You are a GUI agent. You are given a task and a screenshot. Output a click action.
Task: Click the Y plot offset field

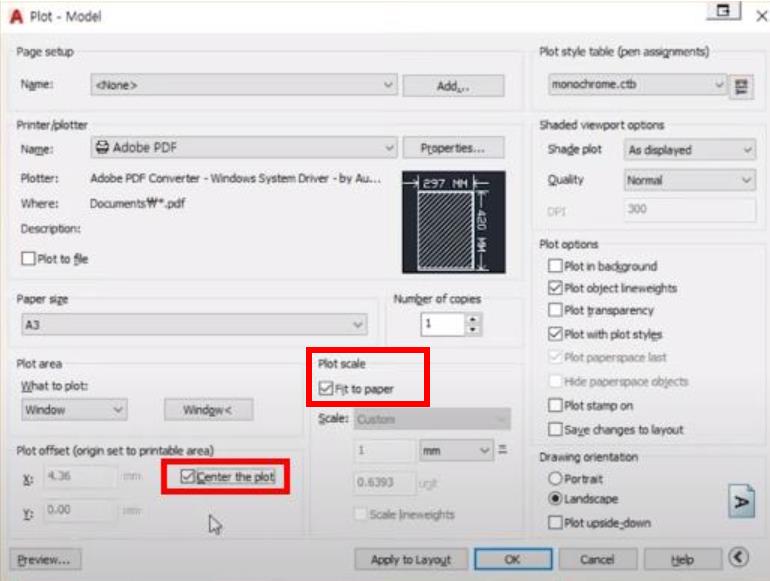tap(81, 510)
